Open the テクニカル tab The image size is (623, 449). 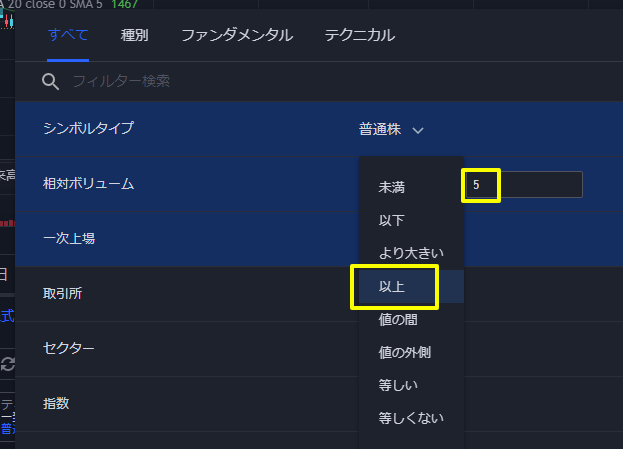pos(360,35)
